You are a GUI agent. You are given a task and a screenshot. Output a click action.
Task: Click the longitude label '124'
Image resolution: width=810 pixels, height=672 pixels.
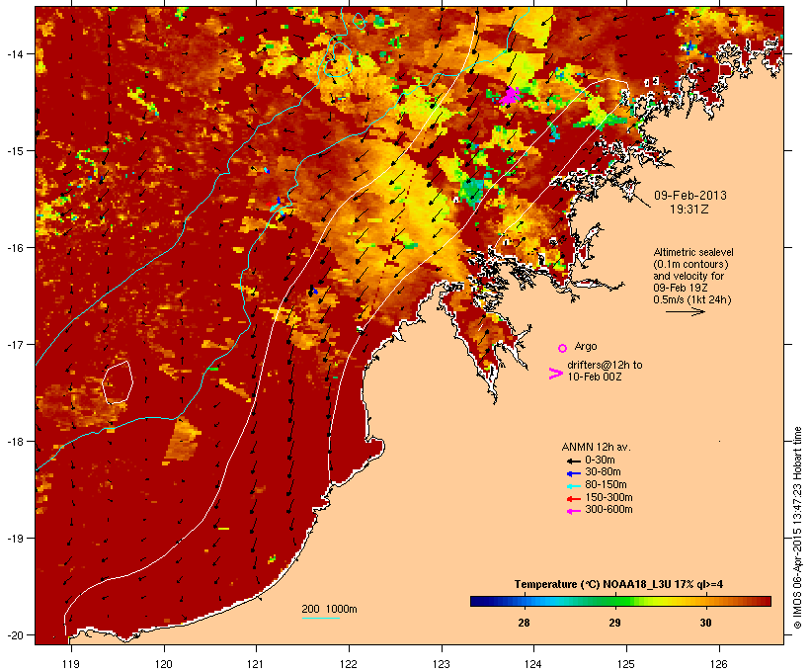tap(533, 664)
